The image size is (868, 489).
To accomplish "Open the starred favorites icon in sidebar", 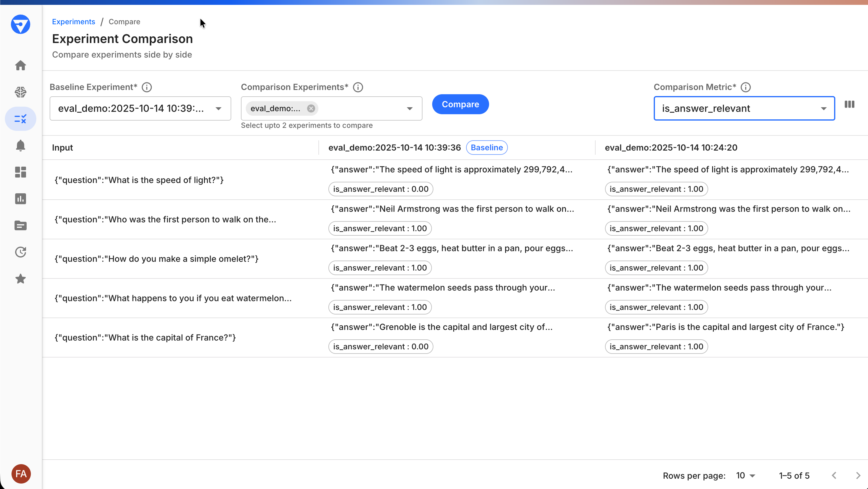I will pos(21,278).
